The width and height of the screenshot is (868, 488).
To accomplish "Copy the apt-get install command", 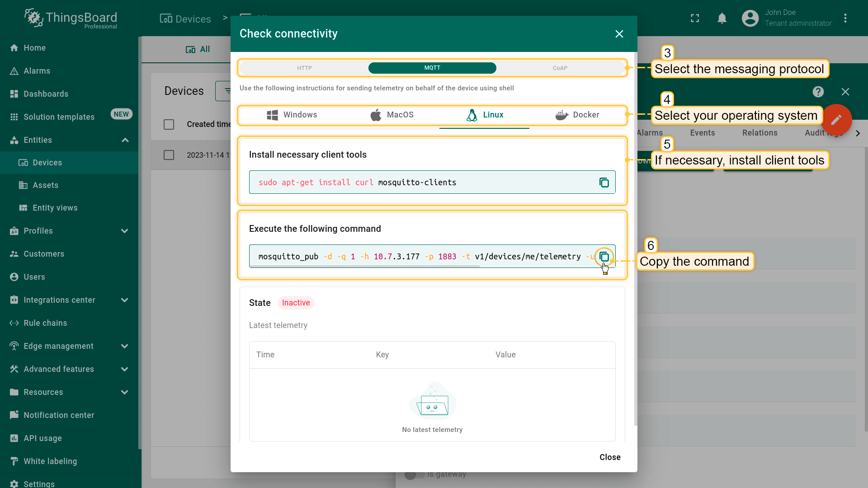I will (x=604, y=183).
